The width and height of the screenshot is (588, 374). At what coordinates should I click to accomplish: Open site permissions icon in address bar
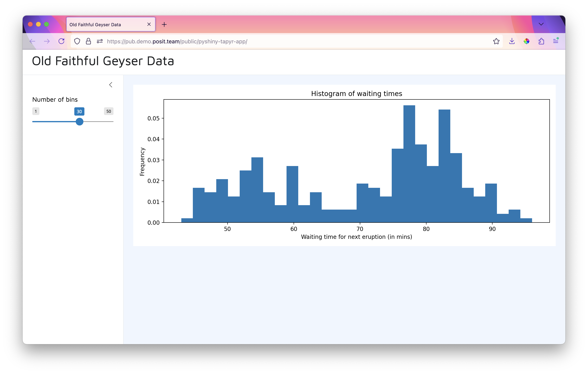coord(100,41)
